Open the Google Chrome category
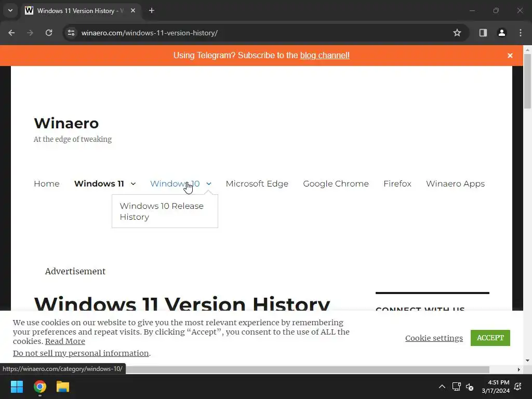532x399 pixels. point(336,183)
